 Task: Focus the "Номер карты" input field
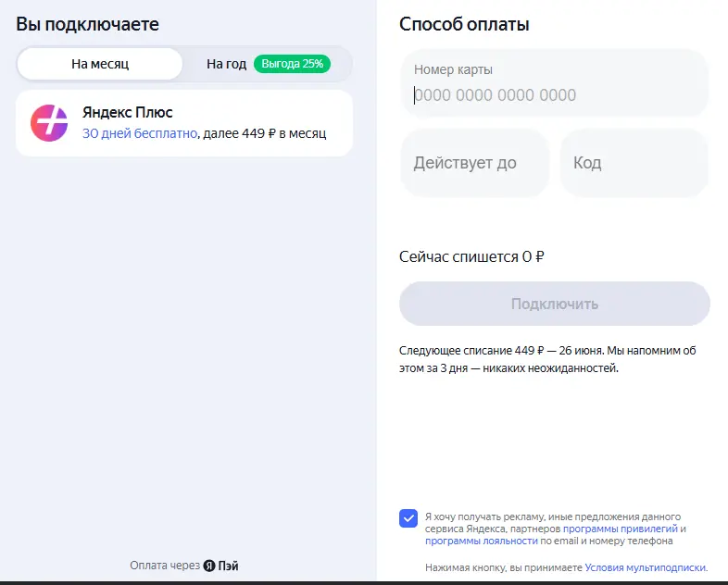tap(555, 83)
